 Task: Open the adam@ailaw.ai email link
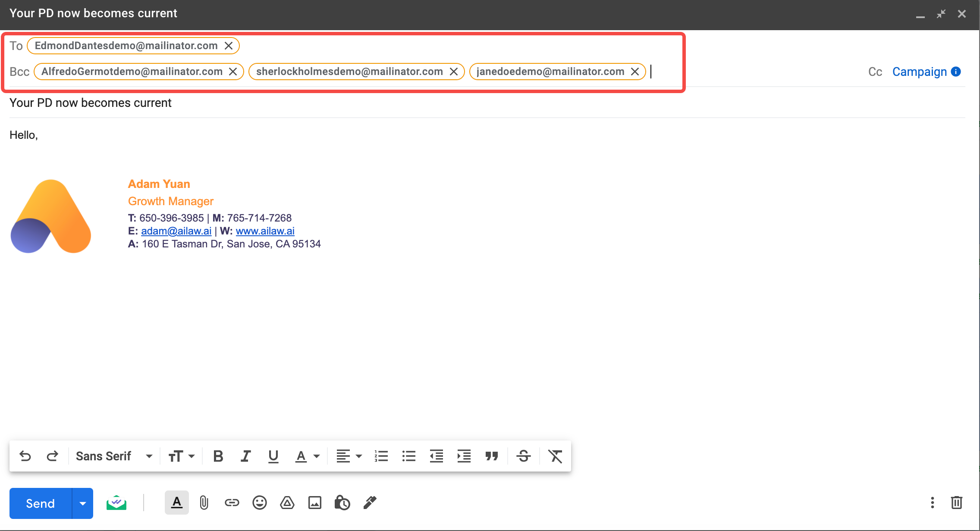click(176, 231)
